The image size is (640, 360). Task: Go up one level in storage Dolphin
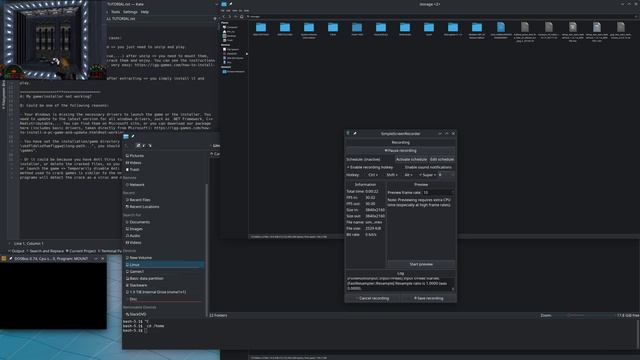click(x=236, y=16)
